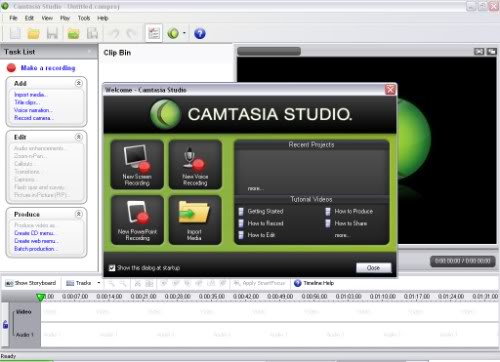Image resolution: width=500 pixels, height=362 pixels.
Task: Toggle the Task List toolbar icon
Action: click(x=154, y=33)
